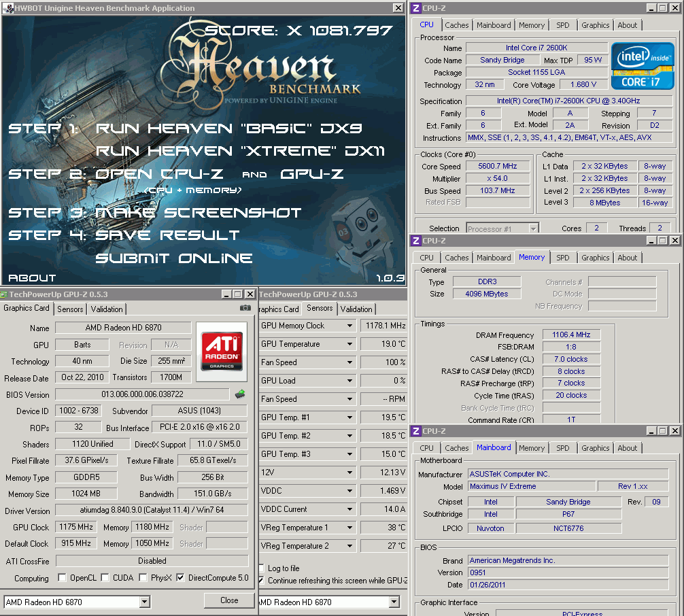
Task: Click the Core Speed value 5600.7 MHz
Action: tap(497, 166)
